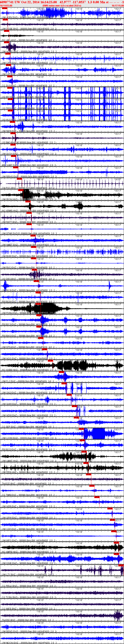
Task: Click the UW JORV EHZ station label
Action: [x=29, y=17]
